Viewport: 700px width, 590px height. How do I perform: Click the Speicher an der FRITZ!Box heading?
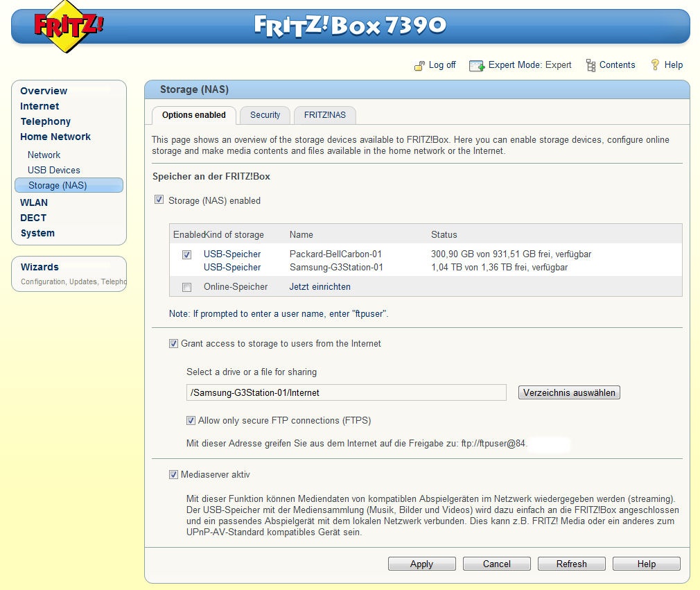tap(211, 176)
